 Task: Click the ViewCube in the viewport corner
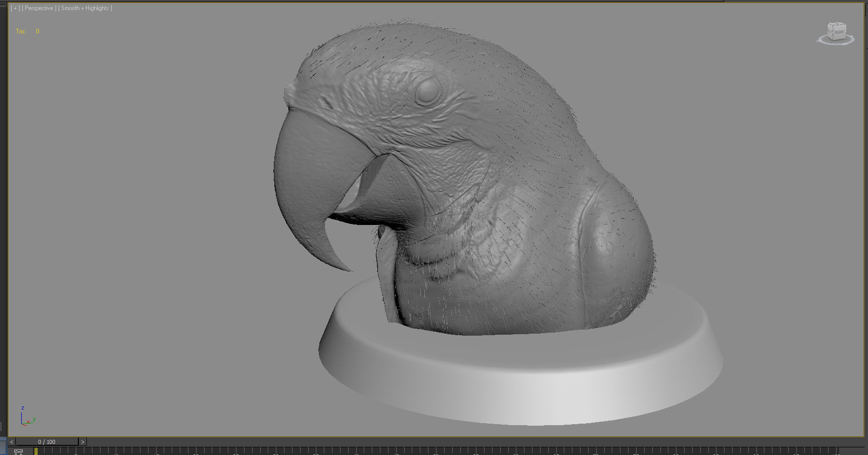(836, 33)
